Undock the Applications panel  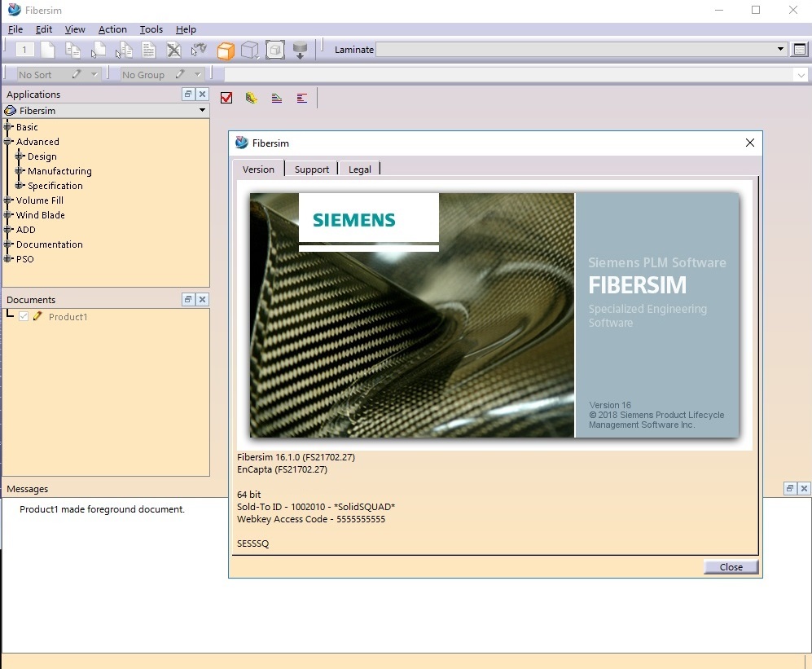point(188,94)
